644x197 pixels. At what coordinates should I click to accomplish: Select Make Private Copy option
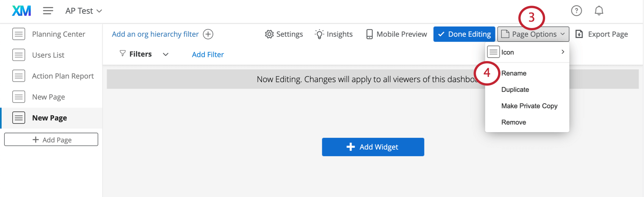pos(529,106)
